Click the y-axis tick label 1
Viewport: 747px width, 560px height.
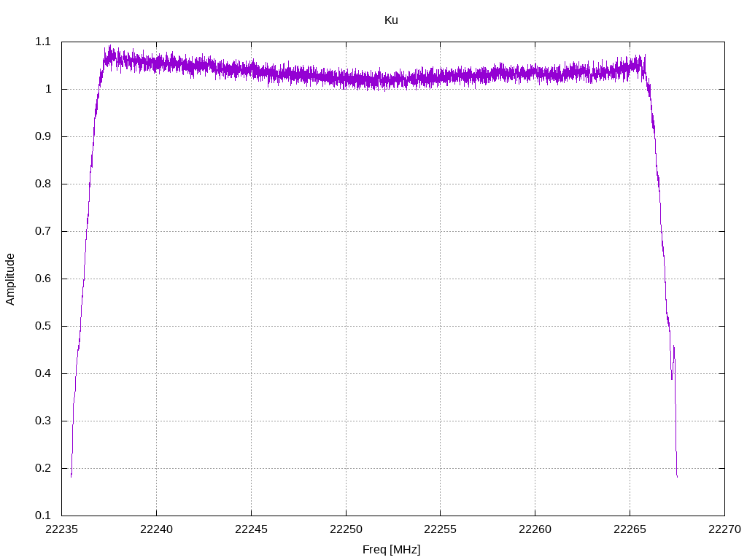pyautogui.click(x=48, y=89)
